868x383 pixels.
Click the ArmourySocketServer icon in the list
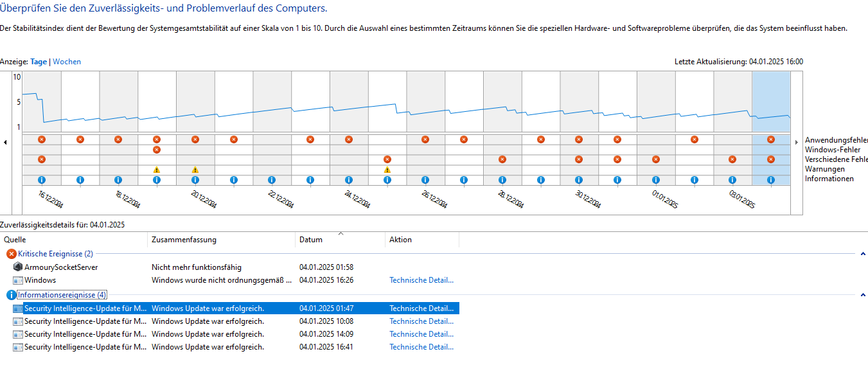pos(18,267)
